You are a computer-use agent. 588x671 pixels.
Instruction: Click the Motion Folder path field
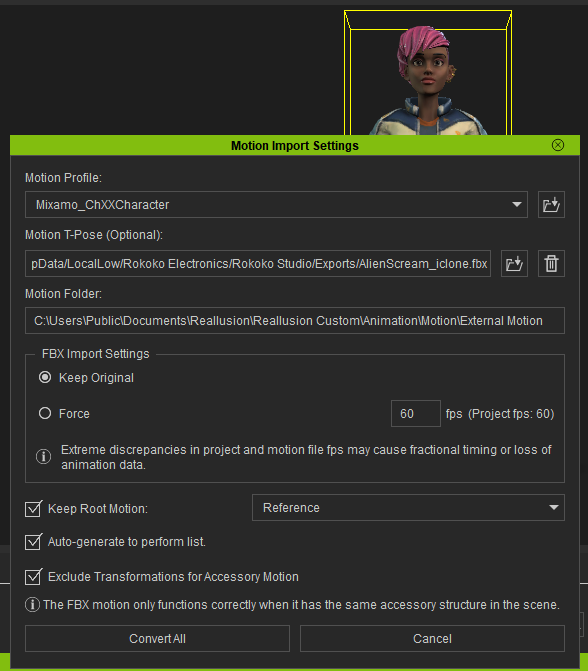295,321
